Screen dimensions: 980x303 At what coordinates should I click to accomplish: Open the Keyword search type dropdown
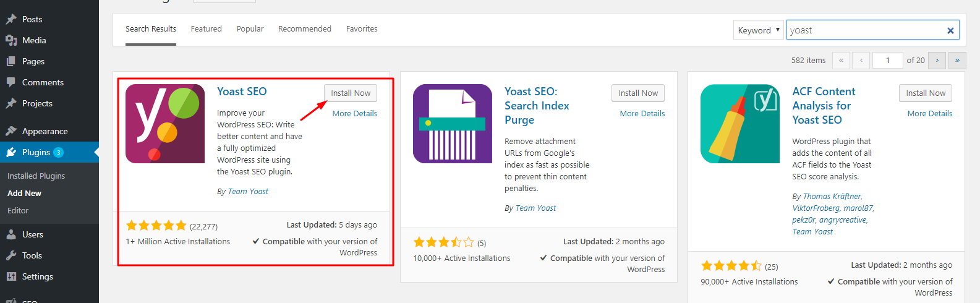point(759,30)
